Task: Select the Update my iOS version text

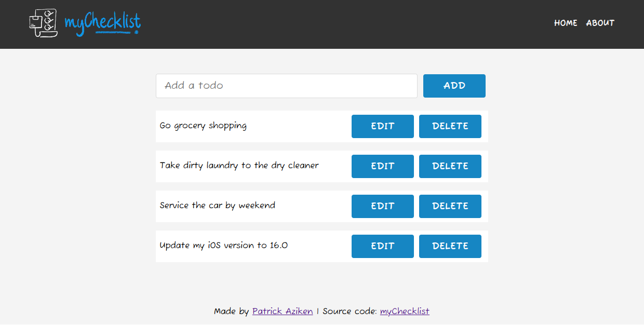Action: 223,246
